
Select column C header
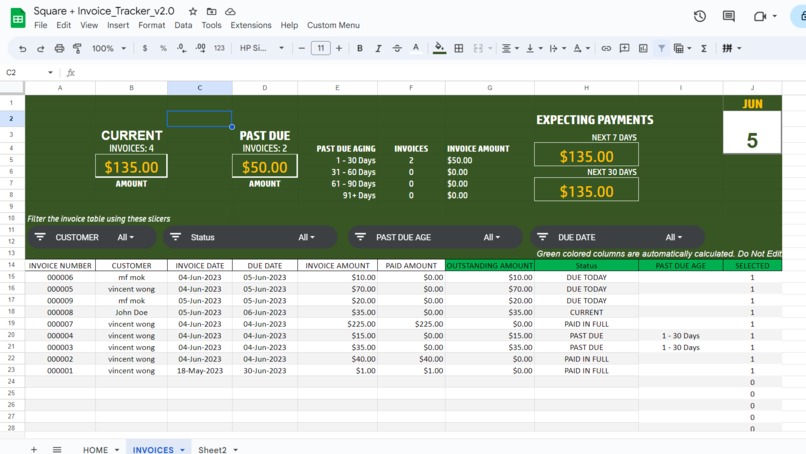199,88
